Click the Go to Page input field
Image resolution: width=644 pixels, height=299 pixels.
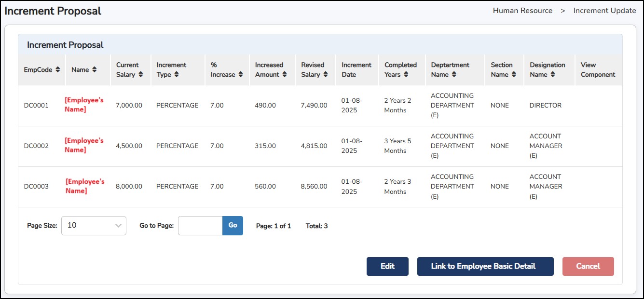tap(200, 225)
